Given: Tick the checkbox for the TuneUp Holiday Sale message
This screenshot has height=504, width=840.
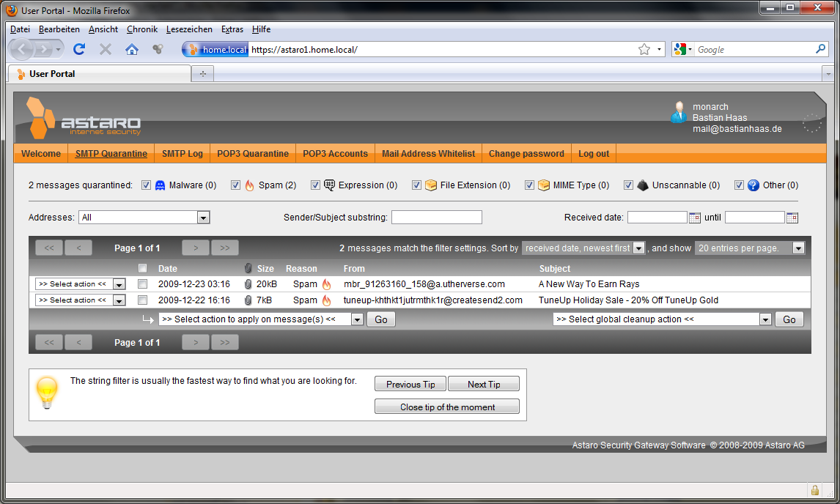Looking at the screenshot, I should coord(143,300).
